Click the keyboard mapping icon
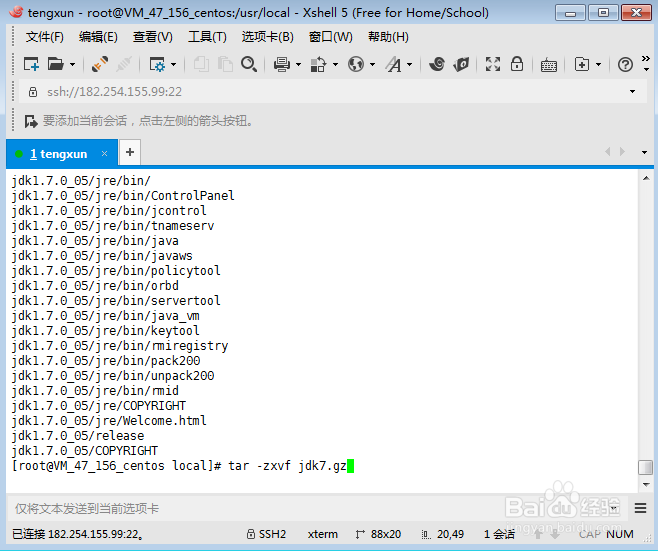 click(x=548, y=65)
